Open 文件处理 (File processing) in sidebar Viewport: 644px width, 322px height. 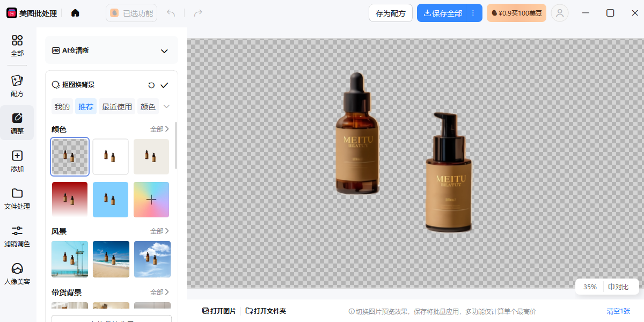(17, 198)
